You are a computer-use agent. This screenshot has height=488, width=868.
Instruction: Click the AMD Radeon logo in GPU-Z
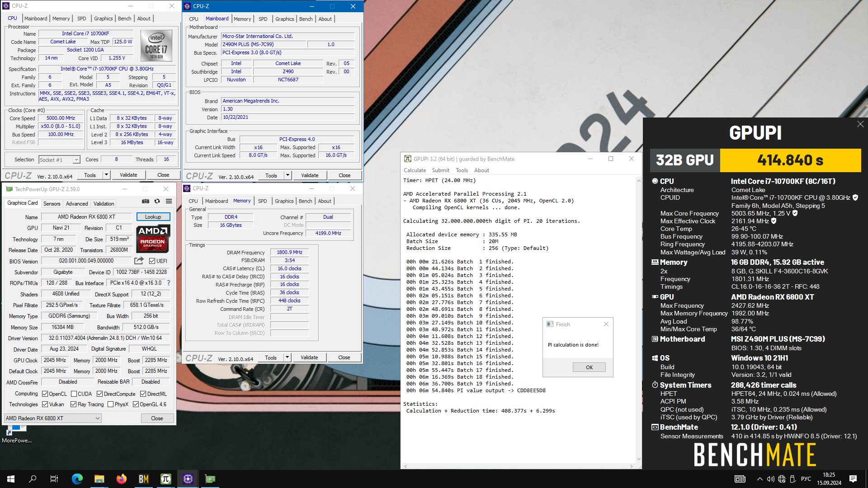click(x=153, y=239)
